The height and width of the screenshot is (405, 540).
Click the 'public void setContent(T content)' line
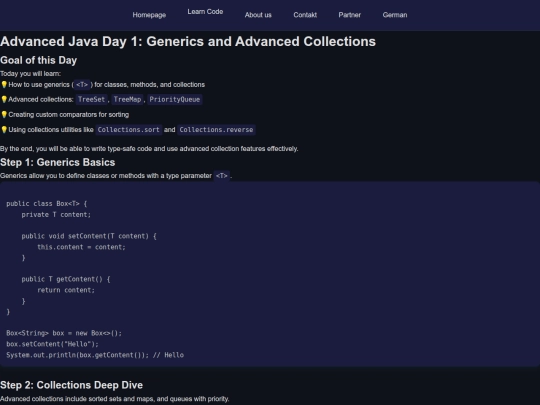click(89, 236)
